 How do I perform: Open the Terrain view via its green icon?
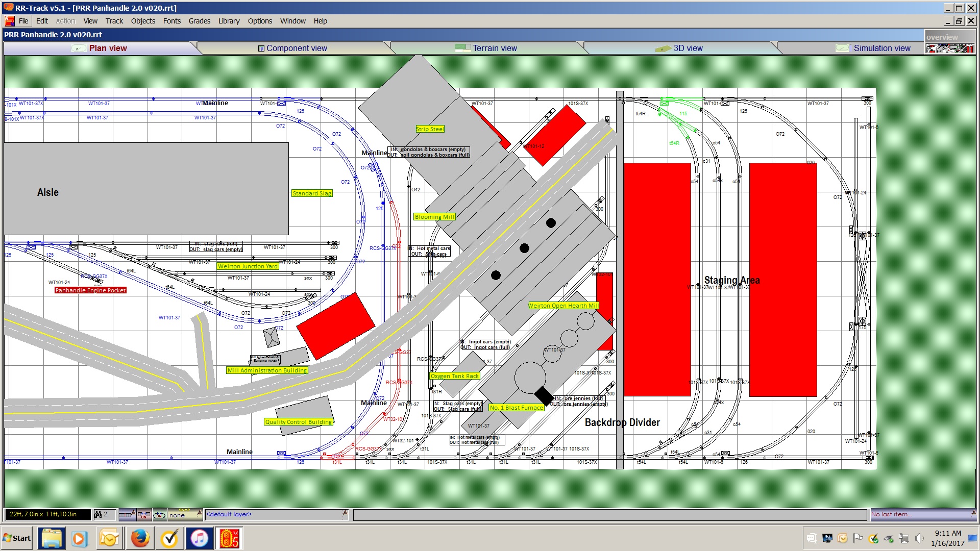462,47
